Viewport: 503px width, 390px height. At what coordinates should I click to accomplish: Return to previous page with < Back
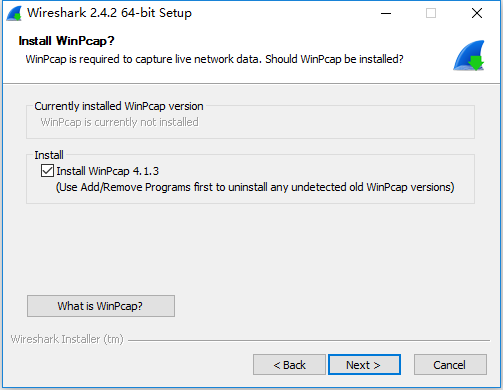tap(289, 365)
